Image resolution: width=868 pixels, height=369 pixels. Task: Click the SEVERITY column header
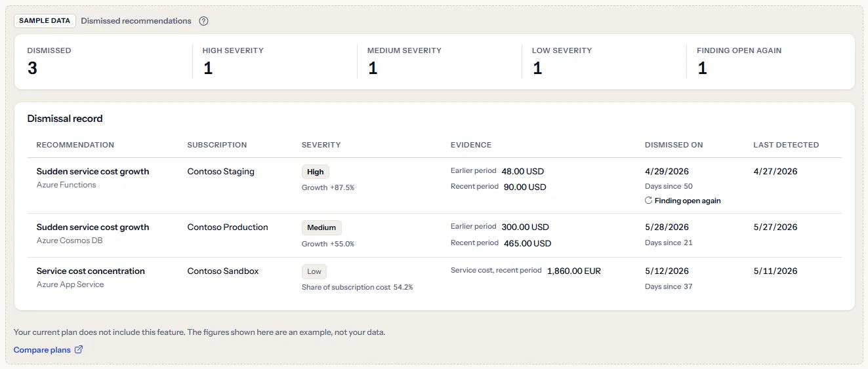tap(321, 145)
